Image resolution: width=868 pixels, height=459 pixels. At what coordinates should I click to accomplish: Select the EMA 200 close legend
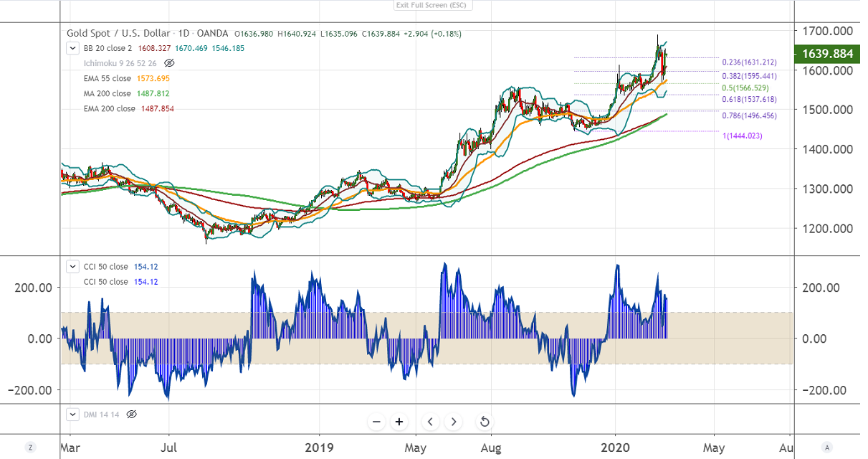tap(110, 108)
